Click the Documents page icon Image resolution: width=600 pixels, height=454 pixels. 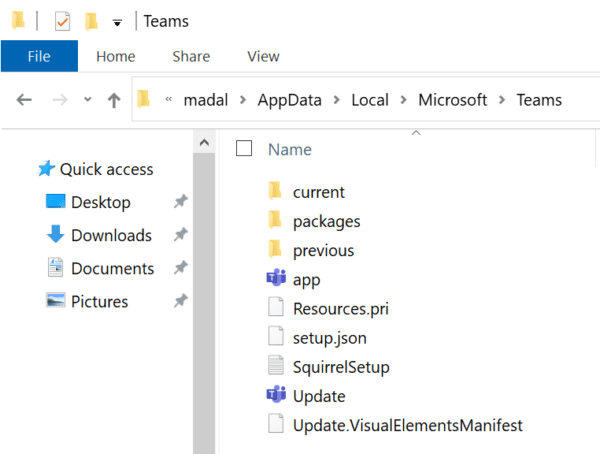pos(55,267)
